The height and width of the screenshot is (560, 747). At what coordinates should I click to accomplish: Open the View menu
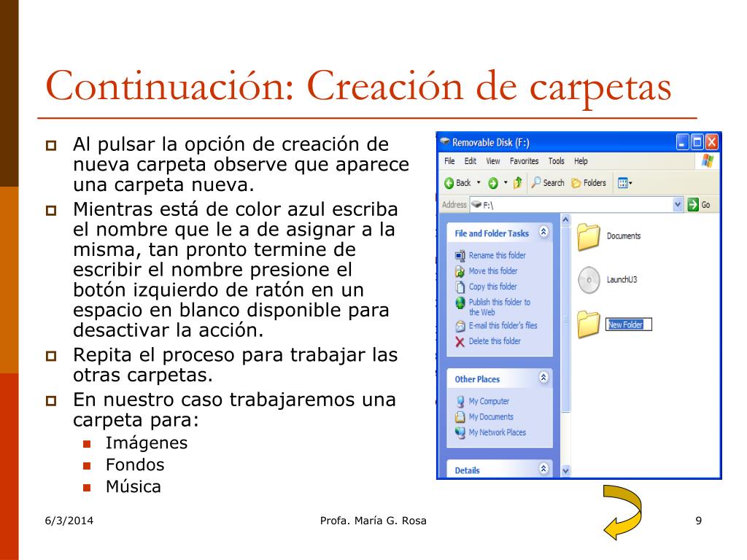[493, 161]
